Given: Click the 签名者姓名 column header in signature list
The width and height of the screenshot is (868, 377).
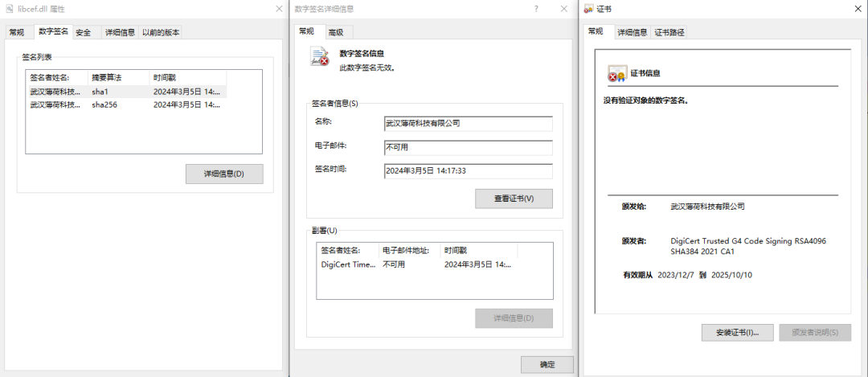Looking at the screenshot, I should 57,77.
